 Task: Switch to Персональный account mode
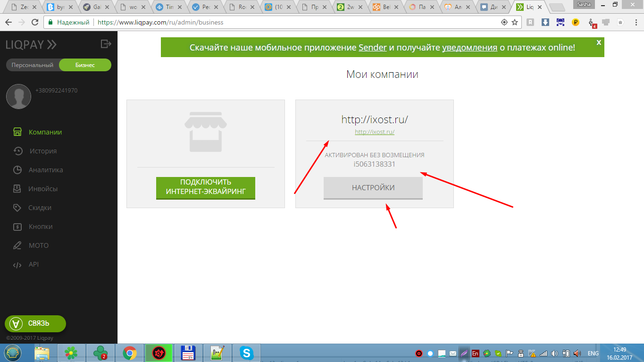pyautogui.click(x=33, y=65)
